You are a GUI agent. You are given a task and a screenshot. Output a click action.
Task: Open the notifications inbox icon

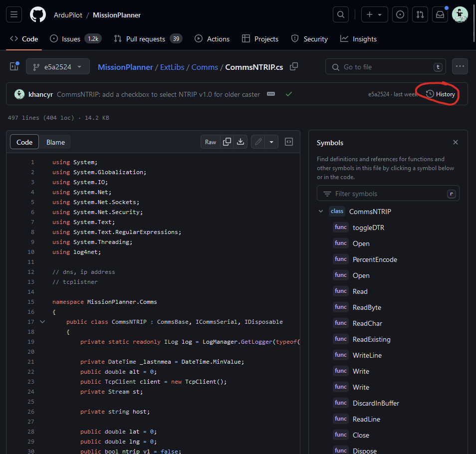click(440, 14)
